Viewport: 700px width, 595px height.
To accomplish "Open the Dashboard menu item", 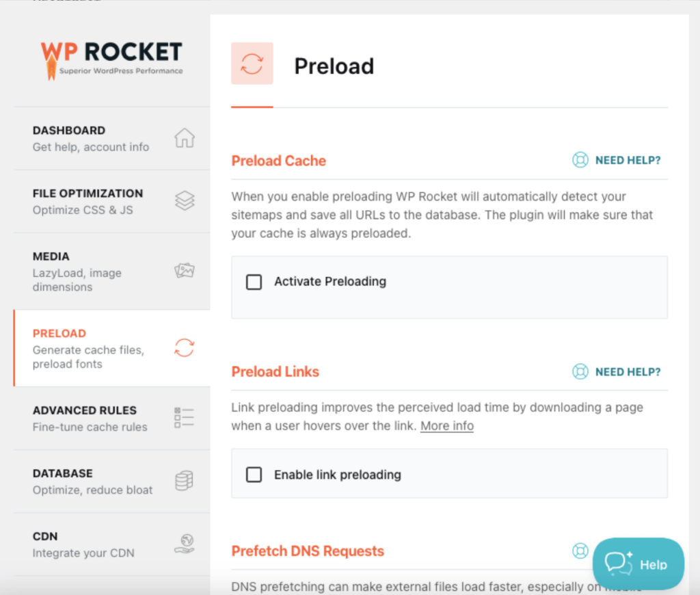I will [x=112, y=138].
